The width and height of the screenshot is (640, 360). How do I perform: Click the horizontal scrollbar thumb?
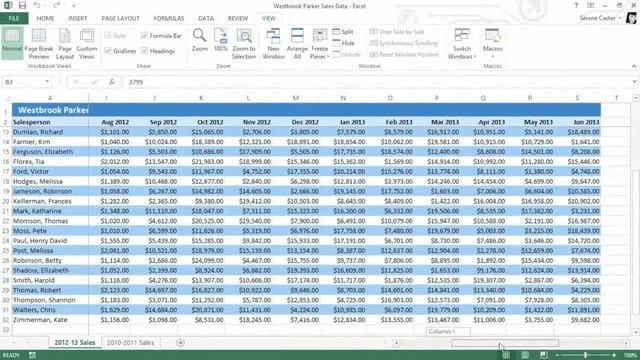(x=505, y=343)
